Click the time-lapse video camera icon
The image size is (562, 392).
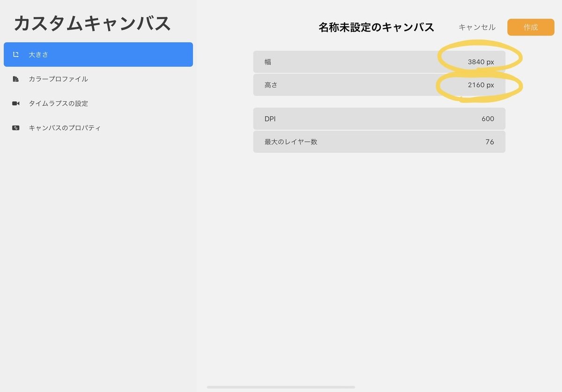tap(16, 103)
